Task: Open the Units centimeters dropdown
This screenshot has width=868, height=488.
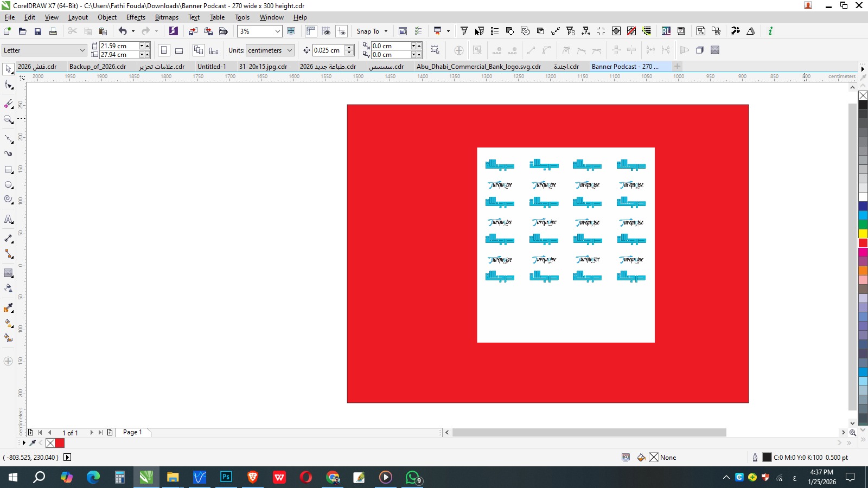Action: pos(290,50)
